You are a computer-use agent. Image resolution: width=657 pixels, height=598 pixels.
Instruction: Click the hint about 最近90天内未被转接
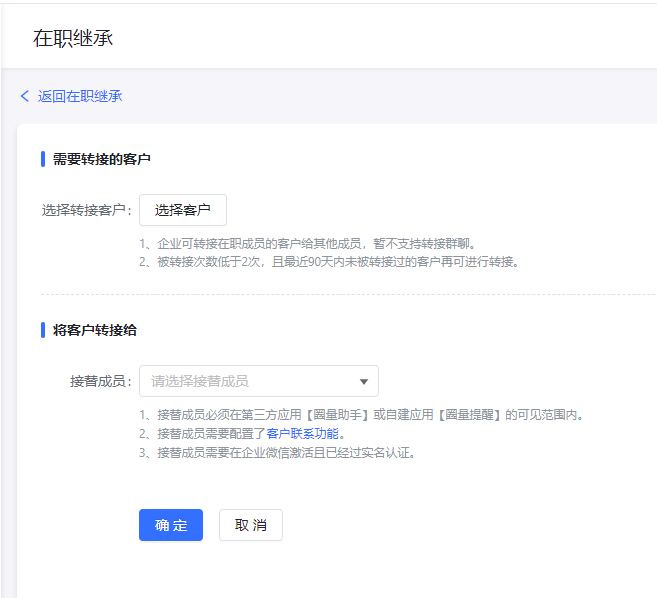tap(329, 262)
